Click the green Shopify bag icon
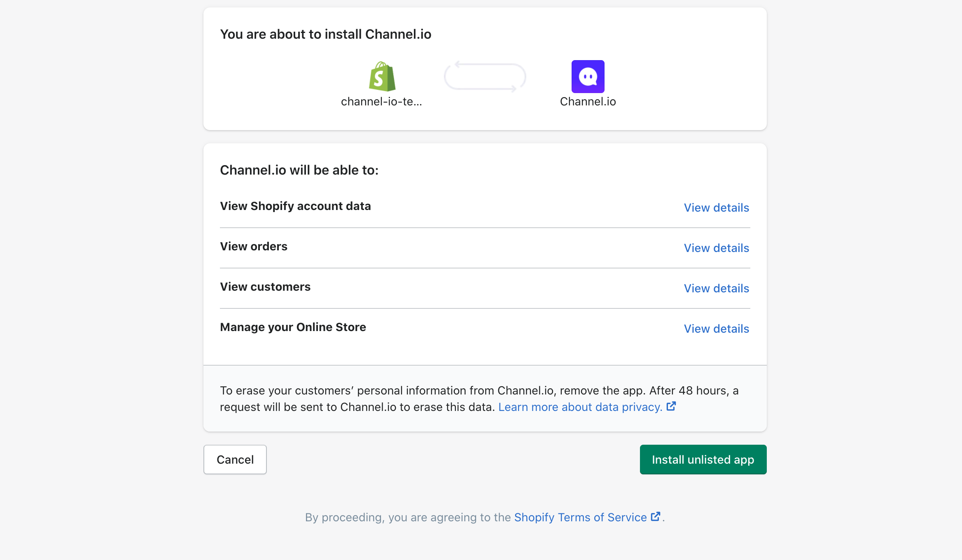Screen dimensions: 962x560 [x=382, y=77]
